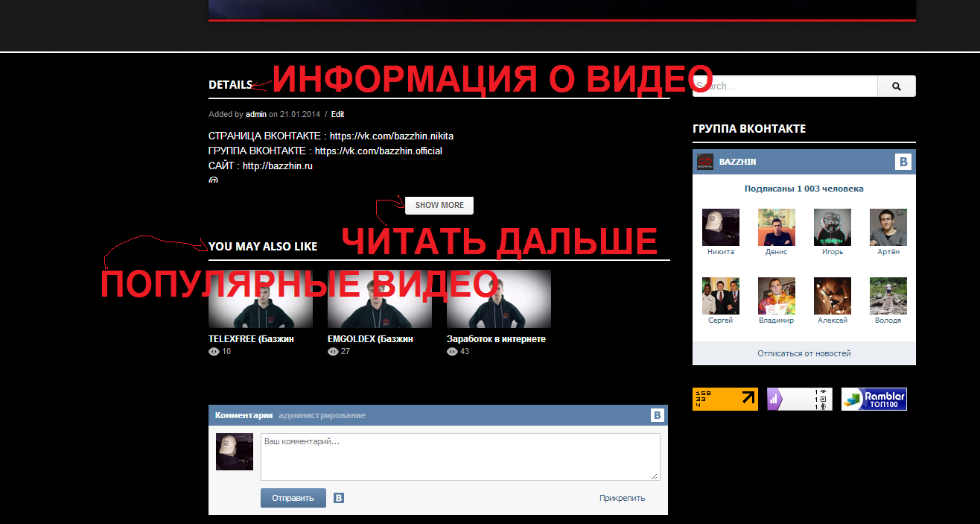
Task: Click VK logo in BAZZHIN widget header
Action: (x=903, y=162)
